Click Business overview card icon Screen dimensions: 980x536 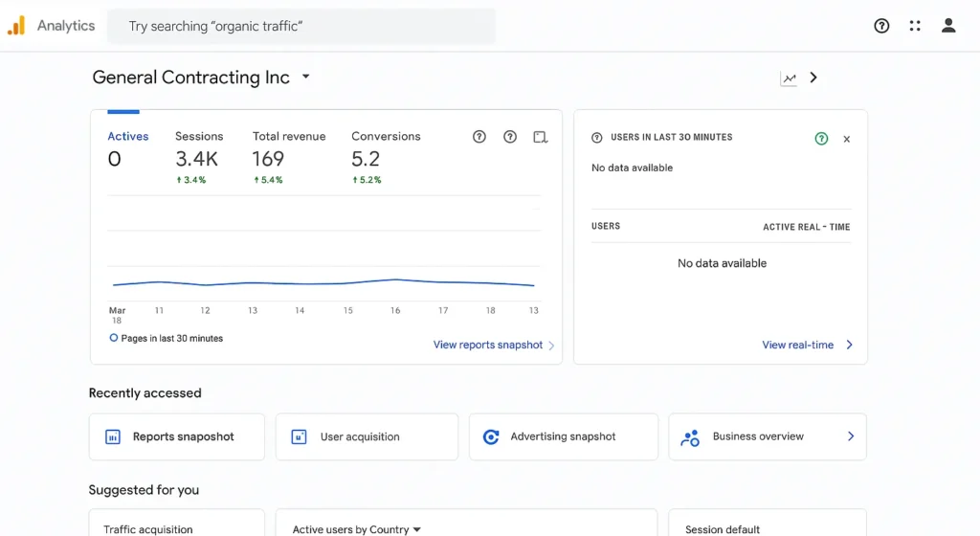pyautogui.click(x=690, y=438)
